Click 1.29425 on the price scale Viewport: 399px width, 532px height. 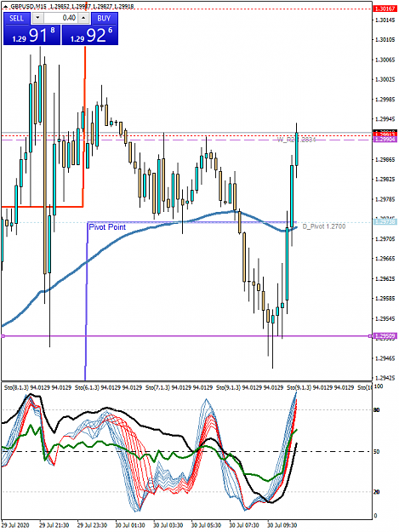pyautogui.click(x=385, y=378)
